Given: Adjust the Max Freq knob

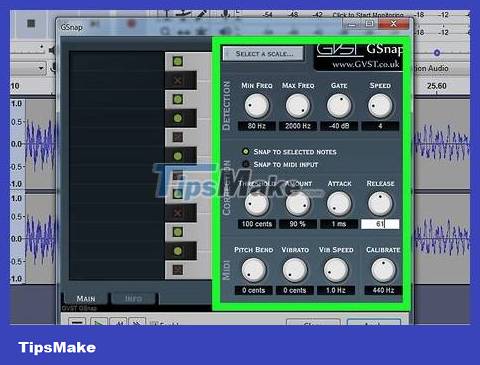Looking at the screenshot, I should point(298,106).
